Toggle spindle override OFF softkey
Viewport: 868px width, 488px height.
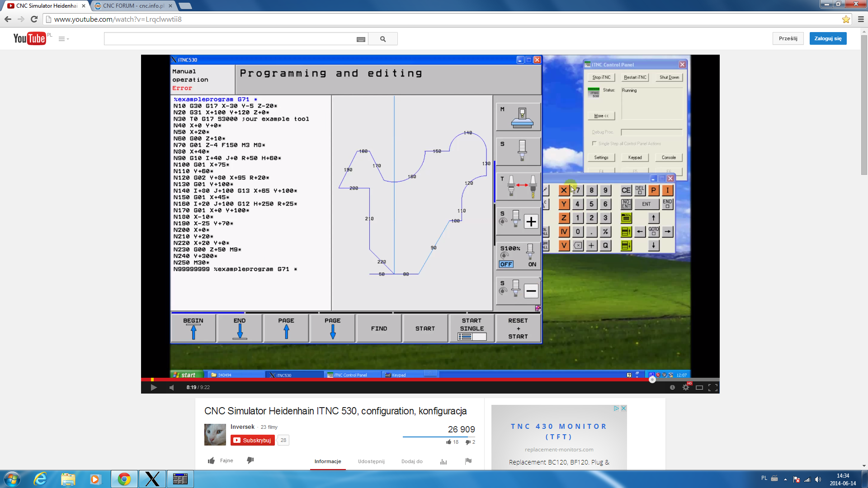click(x=506, y=264)
